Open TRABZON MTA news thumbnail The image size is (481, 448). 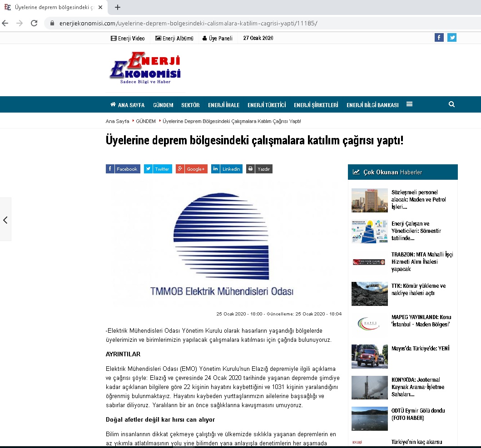tap(369, 262)
